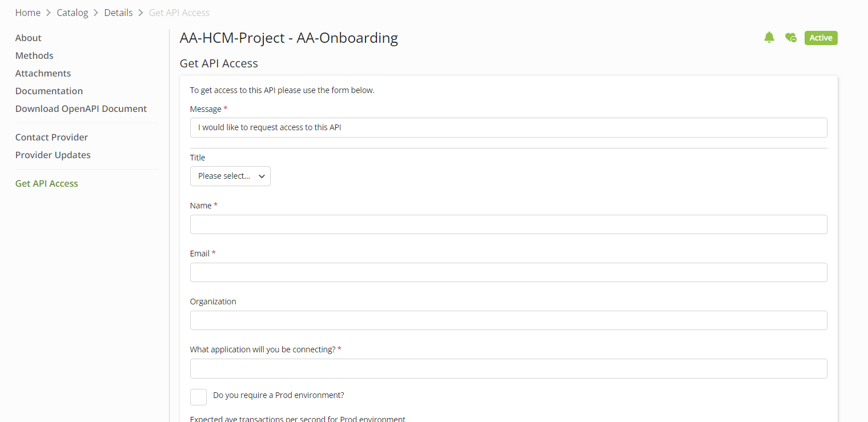Click Download OpenAPI Document

pyautogui.click(x=81, y=108)
